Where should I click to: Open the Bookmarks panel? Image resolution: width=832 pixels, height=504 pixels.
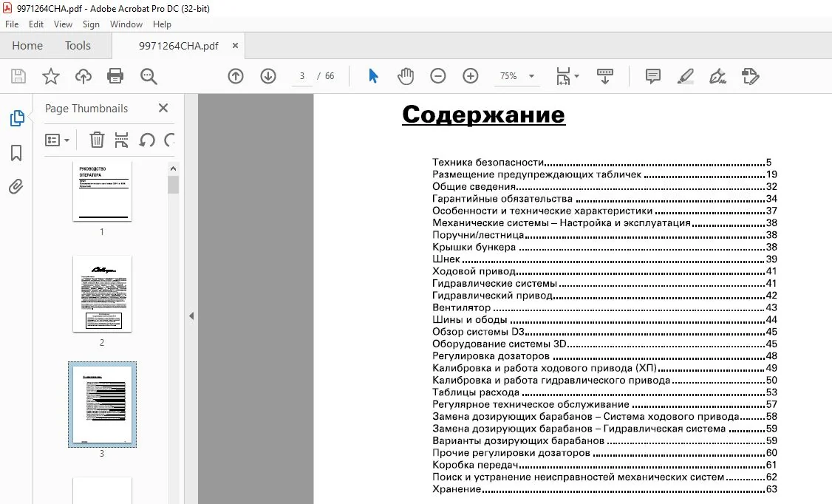[x=16, y=153]
